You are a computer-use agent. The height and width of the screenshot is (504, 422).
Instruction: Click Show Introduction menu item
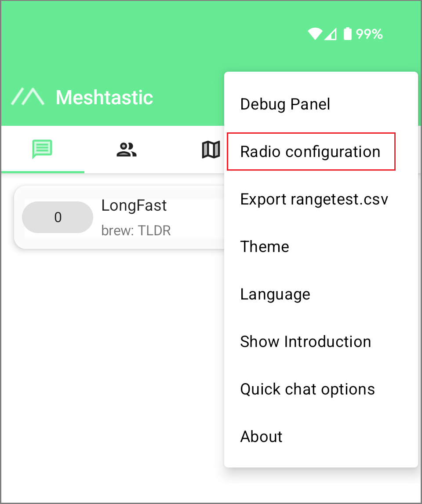click(306, 342)
